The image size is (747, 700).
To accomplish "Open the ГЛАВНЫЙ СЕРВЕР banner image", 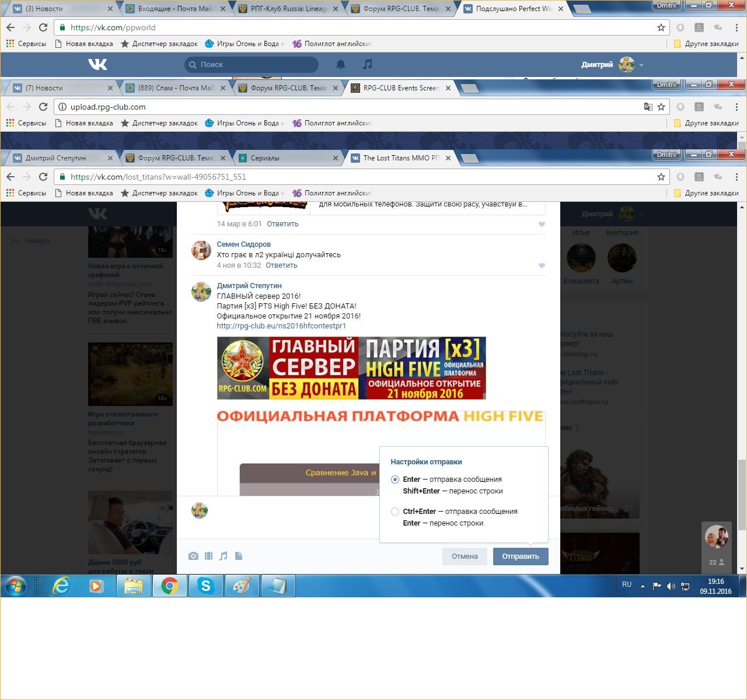I will 351,368.
